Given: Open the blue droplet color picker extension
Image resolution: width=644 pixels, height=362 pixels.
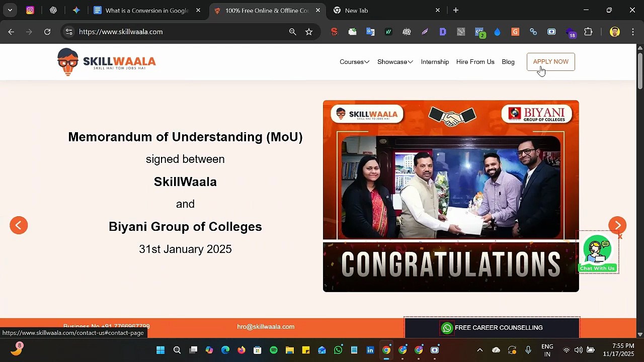Looking at the screenshot, I should click(497, 32).
